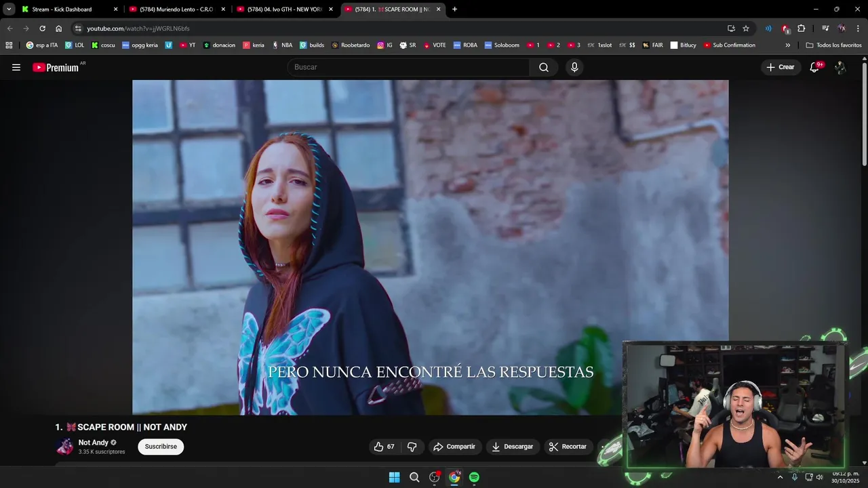Open the YouTube notifications bell
Screen dimensions: 868x488
[x=814, y=67]
